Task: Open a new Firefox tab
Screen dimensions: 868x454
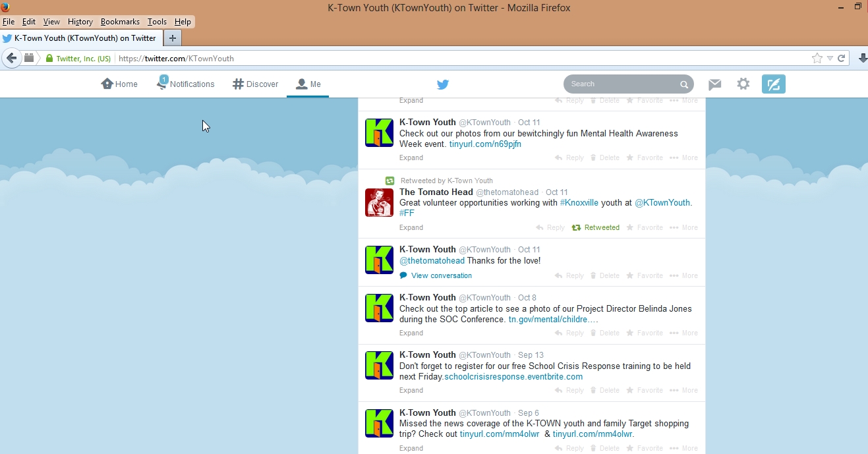Action: point(172,38)
